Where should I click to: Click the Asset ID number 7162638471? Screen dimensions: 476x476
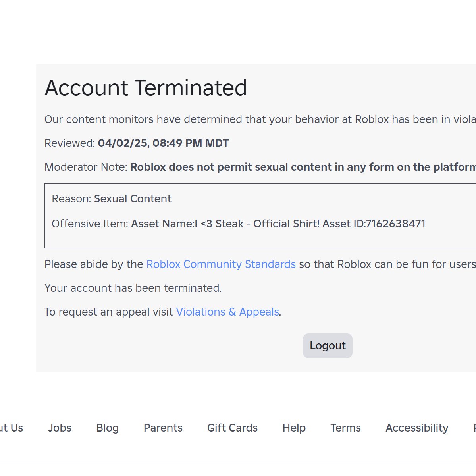pos(395,224)
